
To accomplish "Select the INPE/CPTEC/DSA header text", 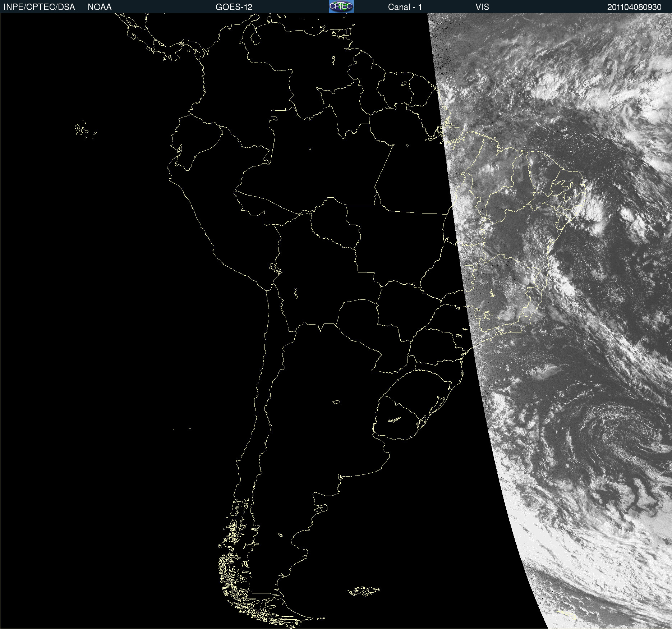I will tap(39, 7).
